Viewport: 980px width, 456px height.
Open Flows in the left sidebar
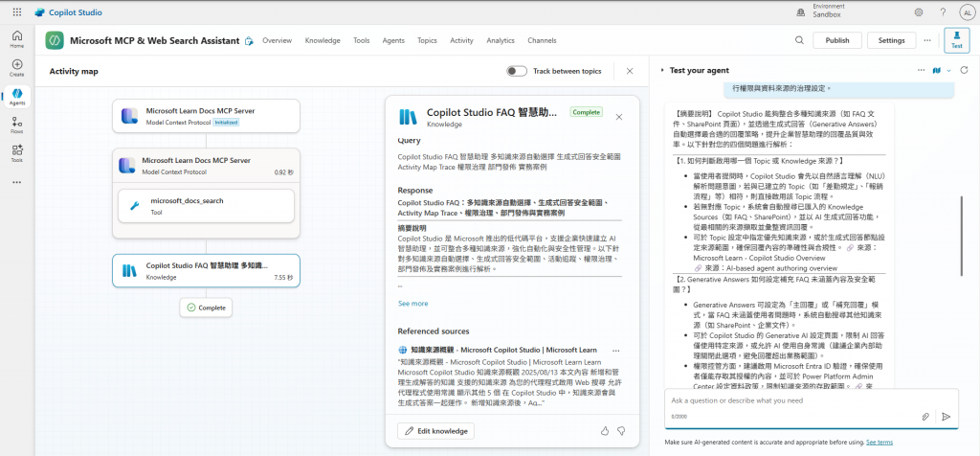click(x=17, y=125)
